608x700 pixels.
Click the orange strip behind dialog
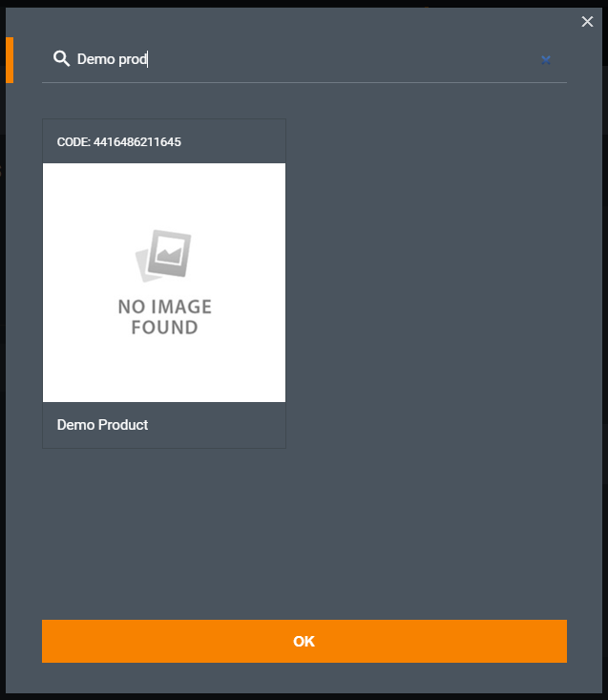click(x=9, y=60)
